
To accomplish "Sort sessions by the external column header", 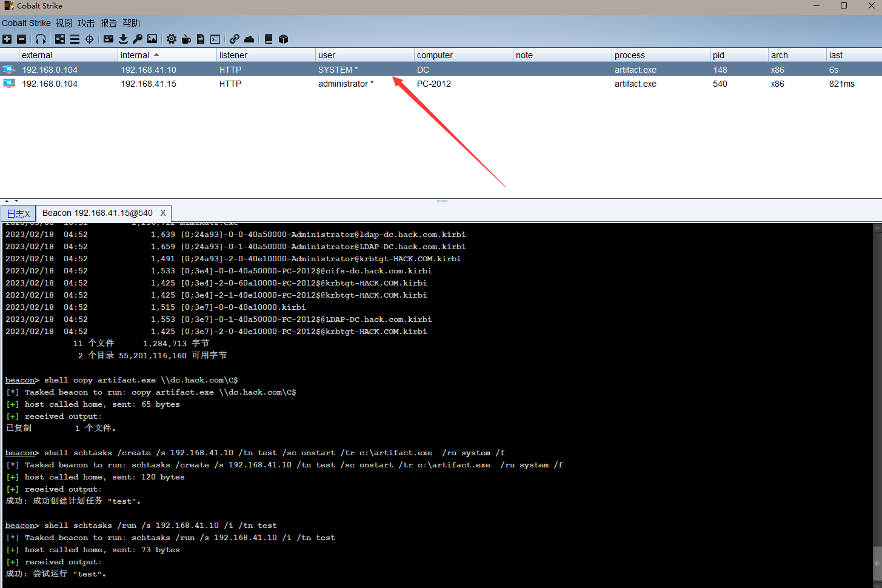I will coord(68,55).
